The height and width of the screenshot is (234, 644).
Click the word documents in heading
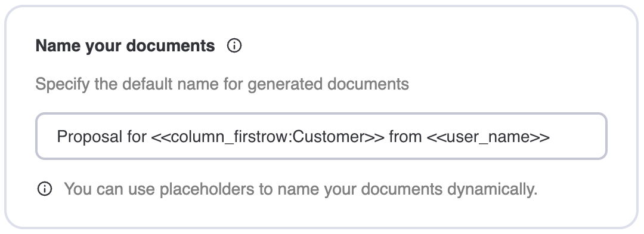click(171, 45)
